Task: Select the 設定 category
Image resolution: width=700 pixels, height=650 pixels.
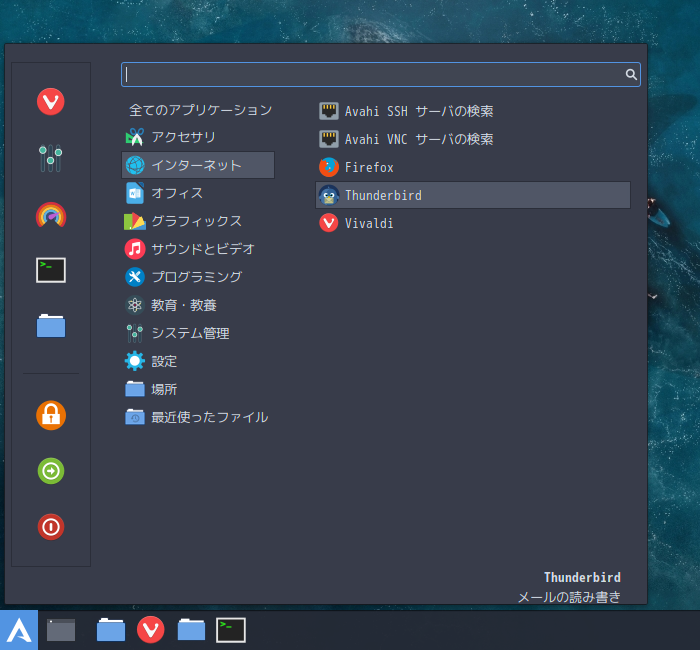Action: pos(198,361)
